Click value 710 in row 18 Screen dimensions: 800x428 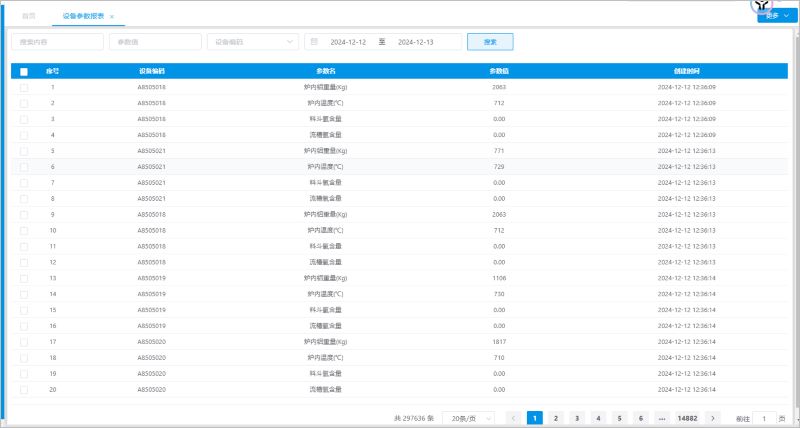coord(499,358)
